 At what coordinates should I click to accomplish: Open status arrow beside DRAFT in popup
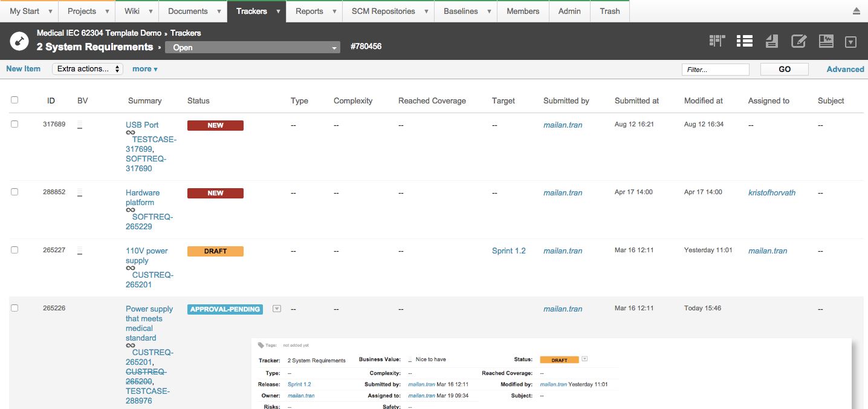[585, 359]
